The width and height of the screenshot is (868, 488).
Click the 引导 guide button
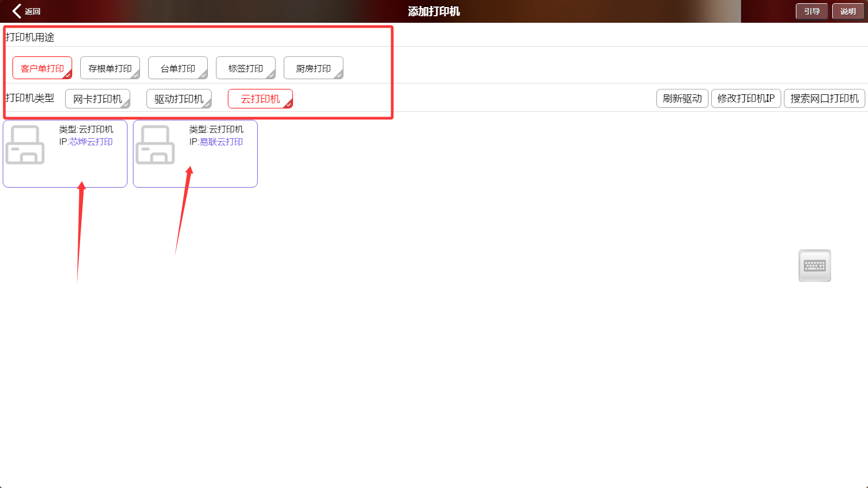click(812, 11)
